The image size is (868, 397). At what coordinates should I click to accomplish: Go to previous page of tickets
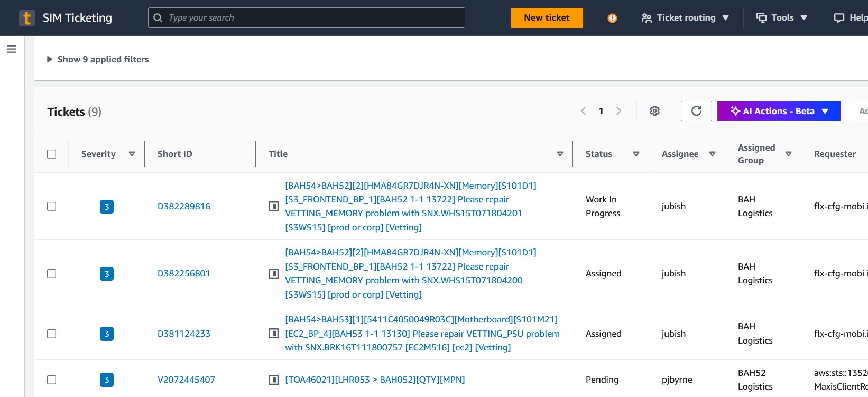583,111
